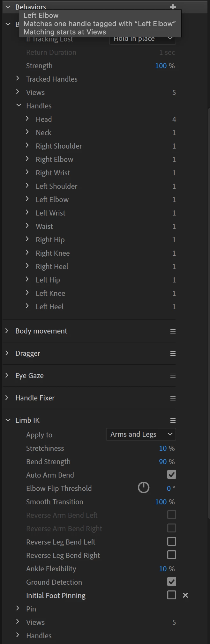
Task: Click the Bend Strength 90 value
Action: (163, 462)
